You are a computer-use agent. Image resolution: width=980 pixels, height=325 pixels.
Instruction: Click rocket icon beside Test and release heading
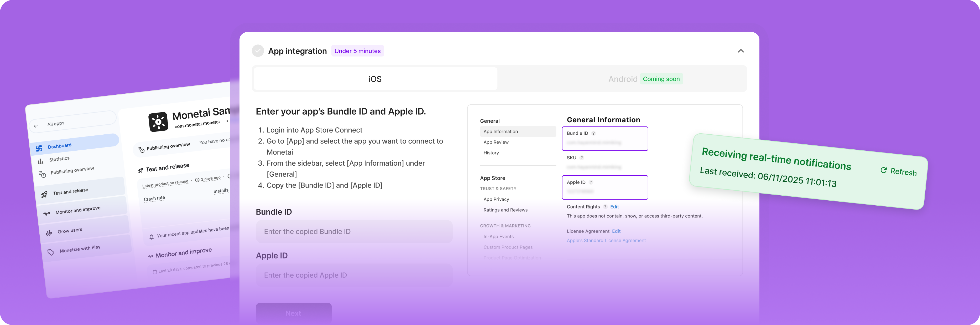140,170
